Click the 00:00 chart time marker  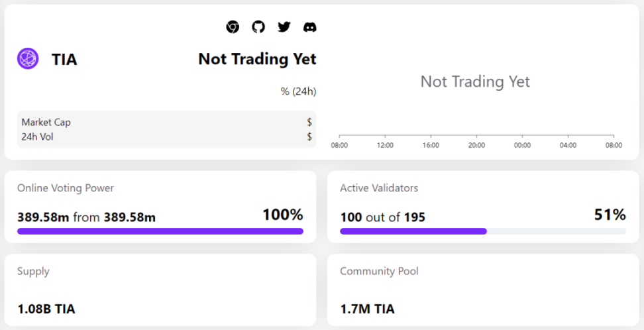click(522, 145)
